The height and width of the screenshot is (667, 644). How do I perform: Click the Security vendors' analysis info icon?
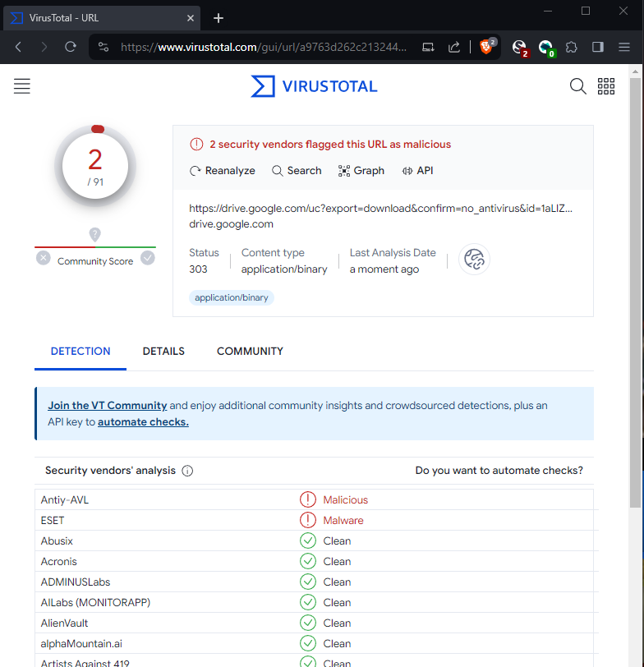[x=187, y=471]
